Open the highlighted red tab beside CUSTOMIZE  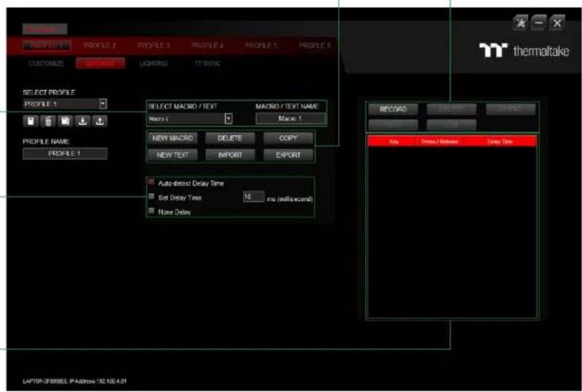point(100,63)
